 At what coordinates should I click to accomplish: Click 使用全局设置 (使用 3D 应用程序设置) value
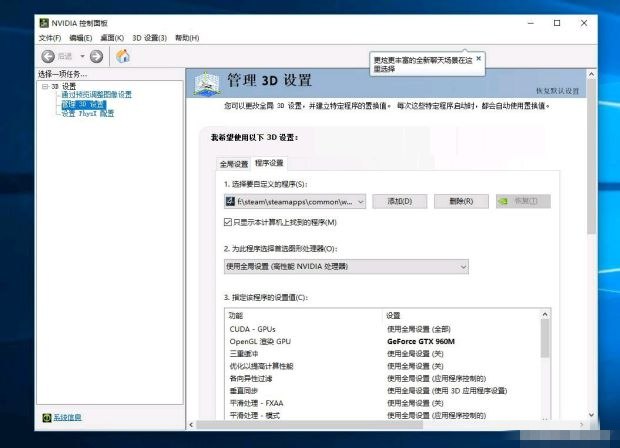(x=447, y=391)
